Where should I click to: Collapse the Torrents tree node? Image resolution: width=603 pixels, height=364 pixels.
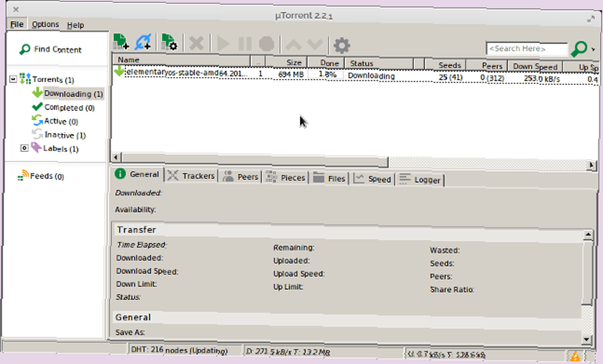(x=13, y=79)
